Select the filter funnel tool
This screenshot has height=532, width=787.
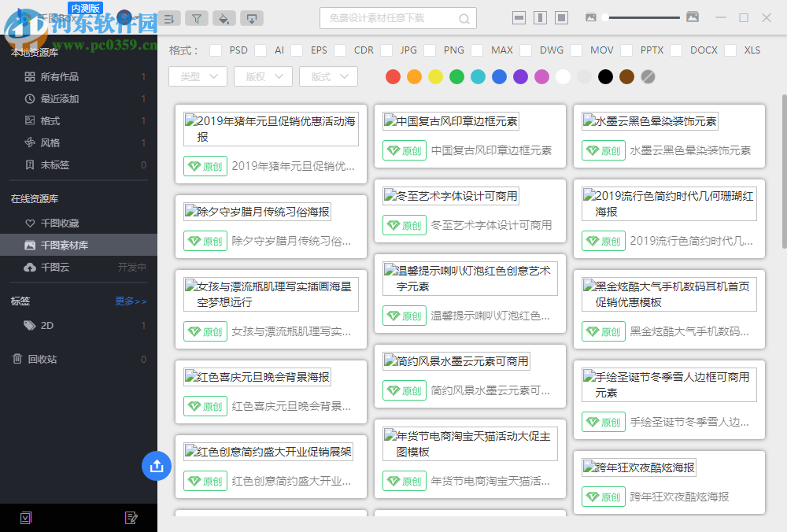click(x=197, y=17)
